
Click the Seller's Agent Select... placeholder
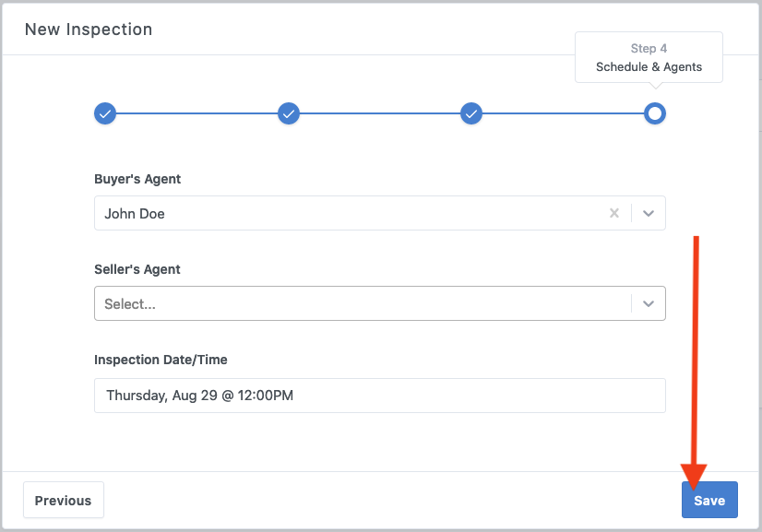(x=130, y=303)
